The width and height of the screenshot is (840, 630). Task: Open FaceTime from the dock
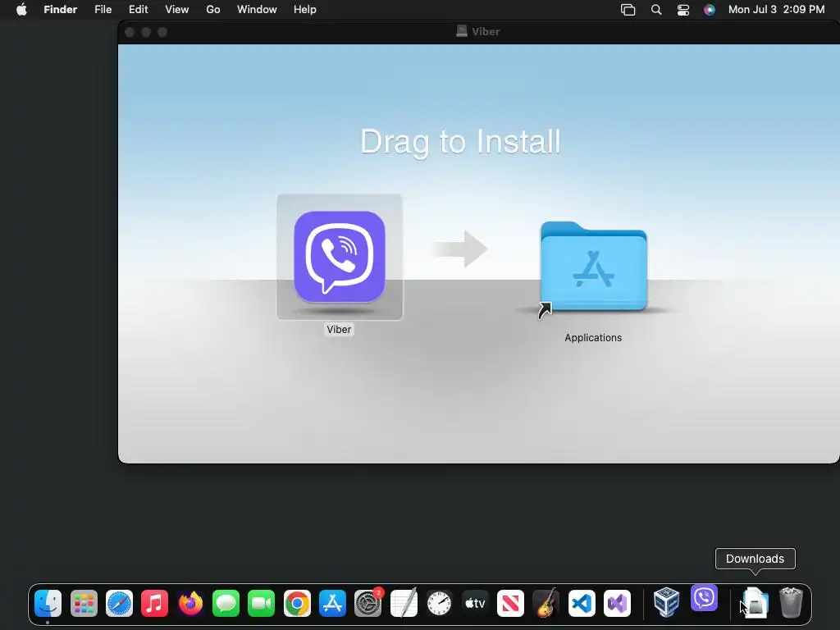coord(262,603)
